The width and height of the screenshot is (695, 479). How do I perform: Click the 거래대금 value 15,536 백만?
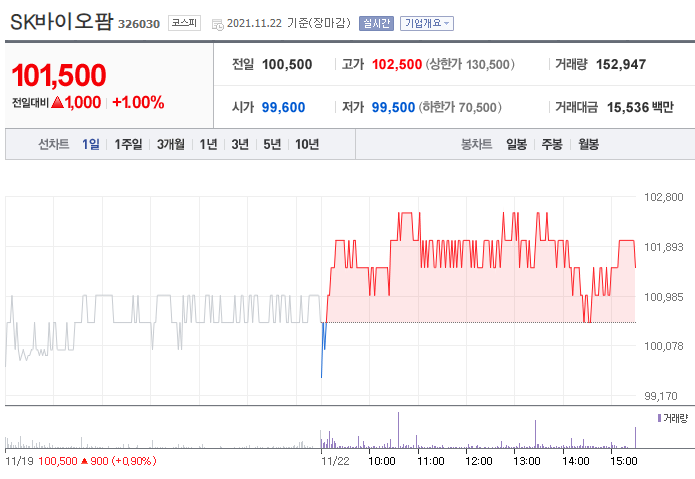tap(640, 107)
